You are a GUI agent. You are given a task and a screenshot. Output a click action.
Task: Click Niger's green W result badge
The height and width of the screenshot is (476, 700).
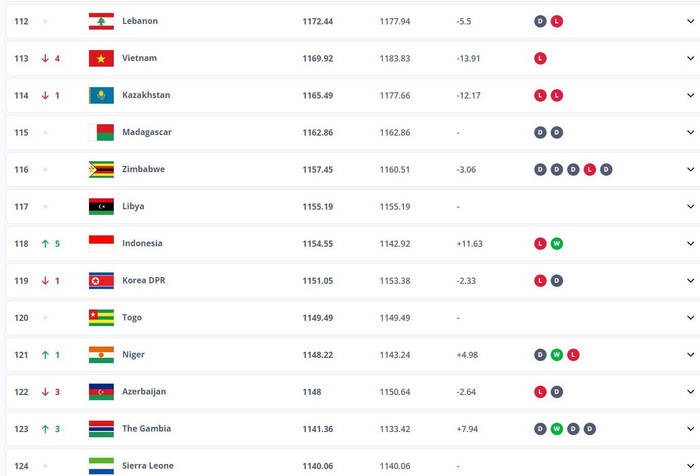click(557, 355)
